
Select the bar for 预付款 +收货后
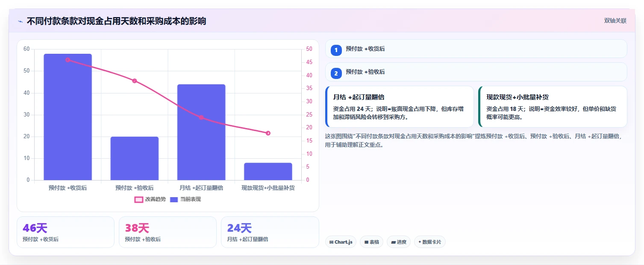point(68,117)
